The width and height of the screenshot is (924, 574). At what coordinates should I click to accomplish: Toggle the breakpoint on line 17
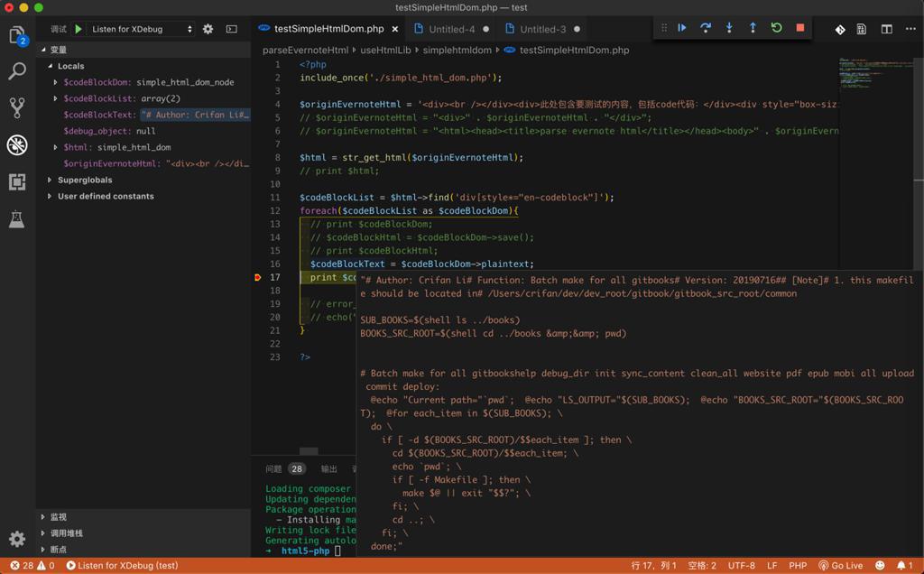pos(258,278)
